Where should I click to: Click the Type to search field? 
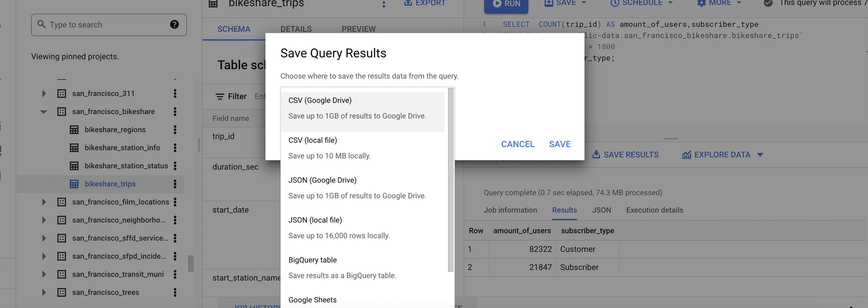(x=108, y=25)
